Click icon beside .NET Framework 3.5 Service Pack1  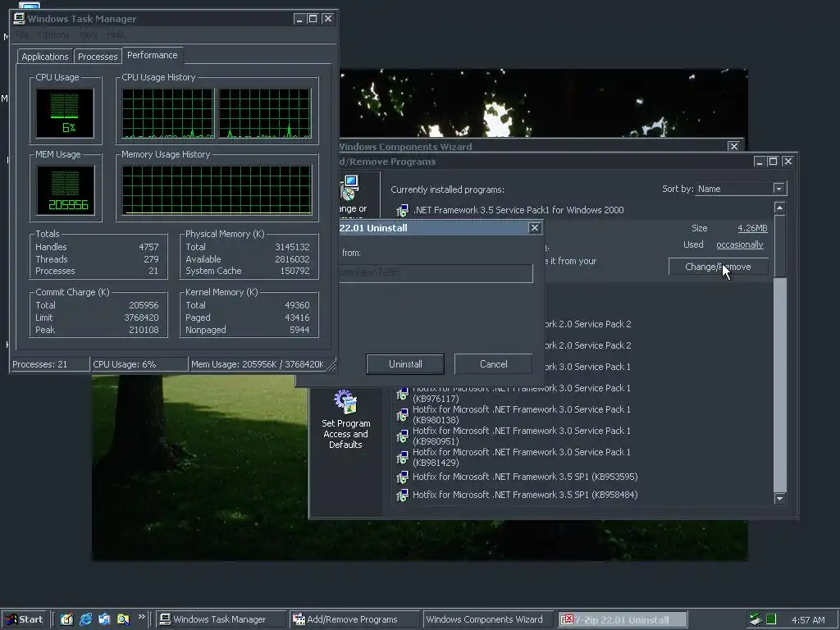pos(402,210)
